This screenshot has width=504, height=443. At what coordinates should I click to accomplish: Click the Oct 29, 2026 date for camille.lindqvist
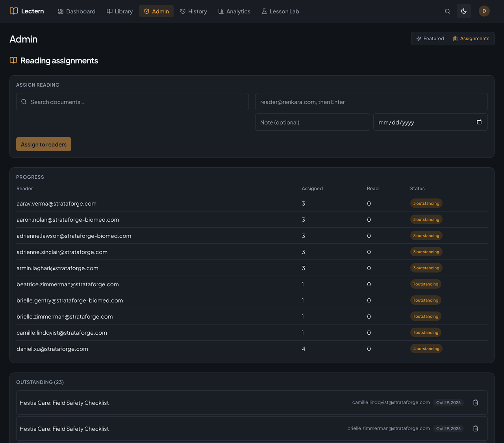point(448,402)
